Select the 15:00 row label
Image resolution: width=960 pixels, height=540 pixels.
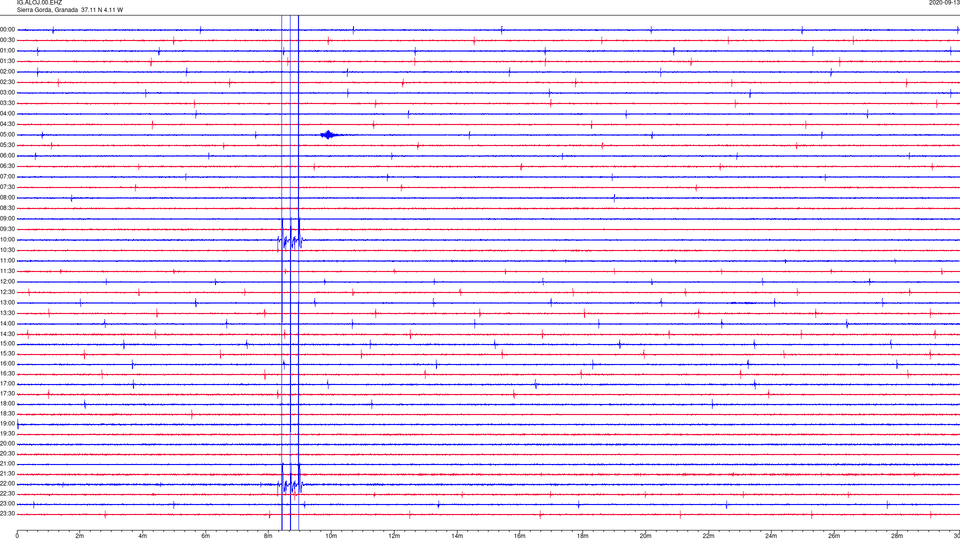click(8, 344)
